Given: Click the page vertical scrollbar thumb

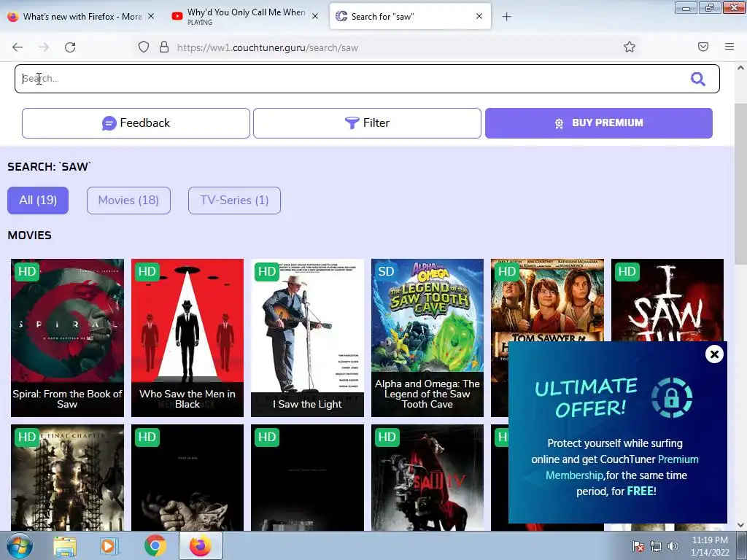Looking at the screenshot, I should tap(740, 184).
